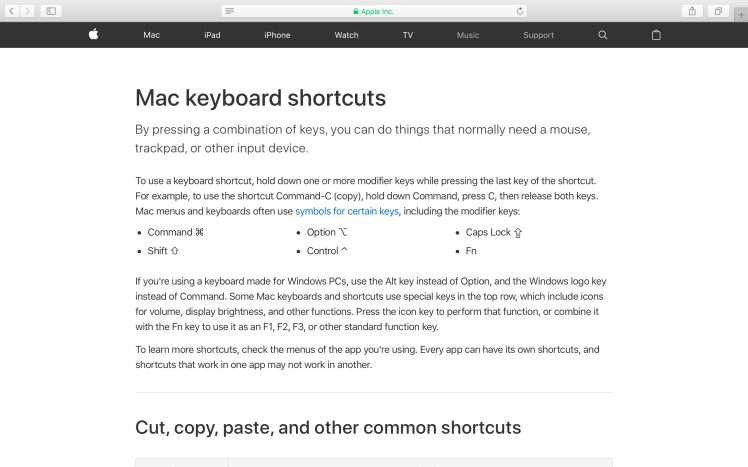748x467 pixels.
Task: Show all tabs overview
Action: [717, 10]
